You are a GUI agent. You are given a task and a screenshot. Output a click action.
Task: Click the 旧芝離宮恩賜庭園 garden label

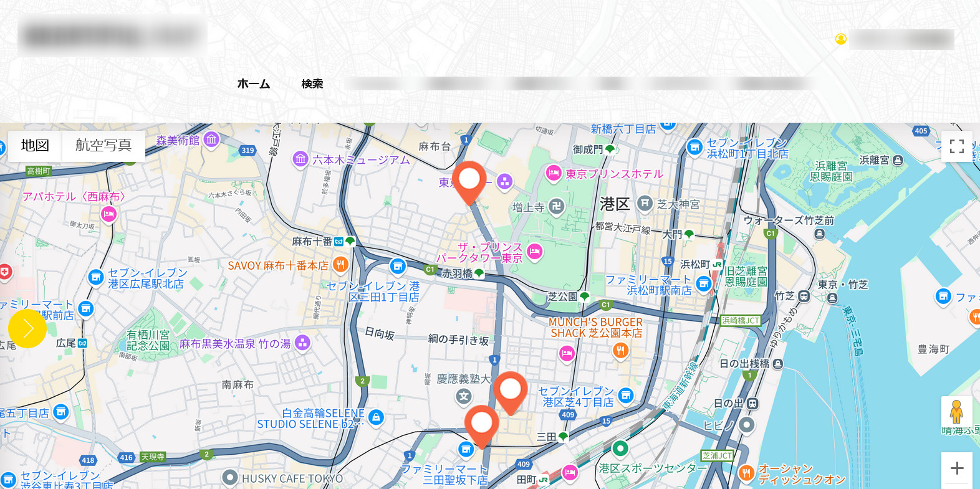point(746,277)
